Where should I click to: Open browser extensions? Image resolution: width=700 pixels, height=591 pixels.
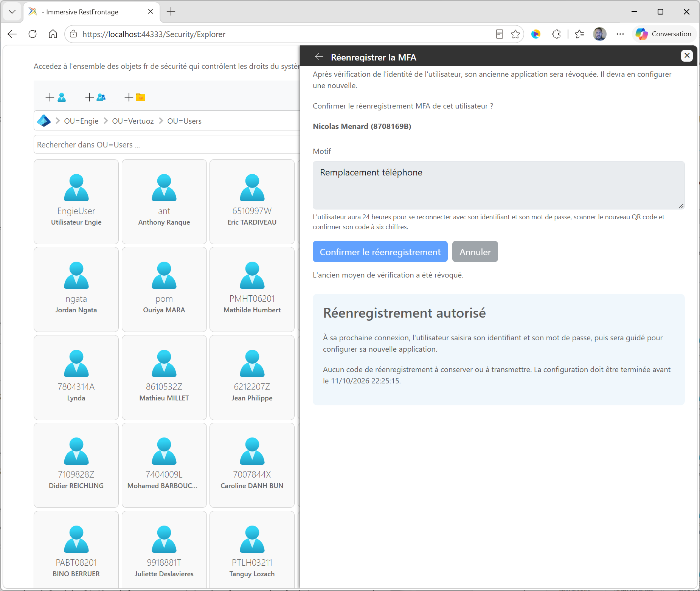click(556, 34)
